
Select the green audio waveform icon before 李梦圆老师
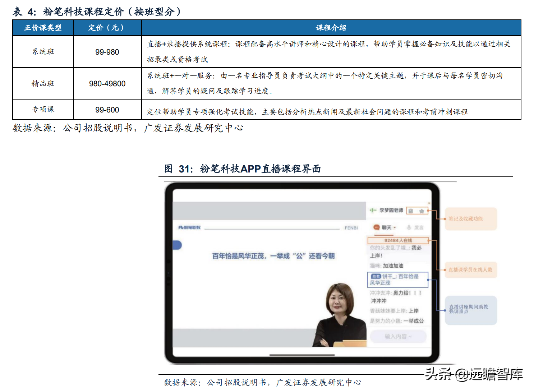(x=373, y=211)
